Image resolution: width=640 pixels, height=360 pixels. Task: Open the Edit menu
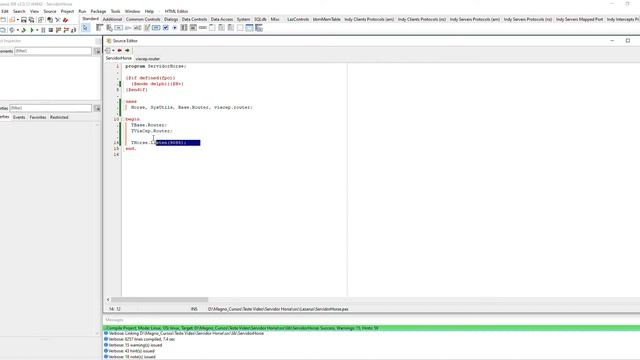(5, 11)
